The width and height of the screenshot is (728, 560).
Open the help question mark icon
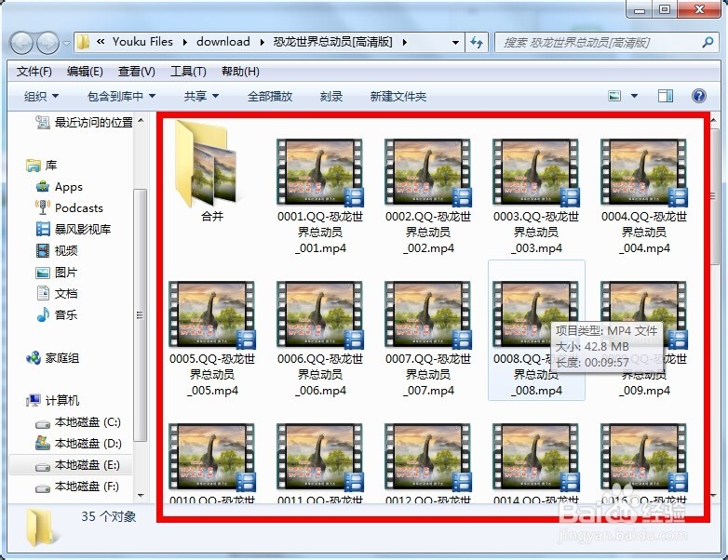[x=699, y=96]
